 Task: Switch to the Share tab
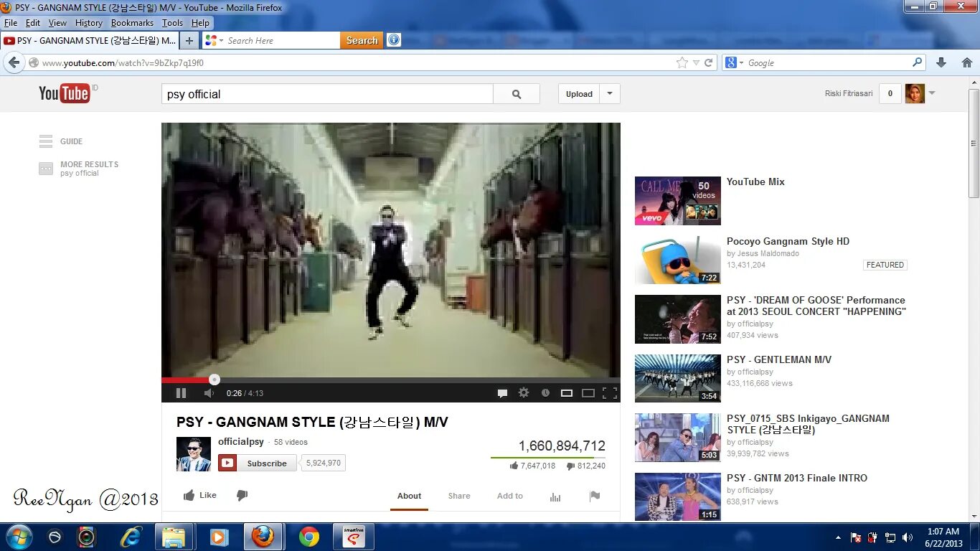458,495
